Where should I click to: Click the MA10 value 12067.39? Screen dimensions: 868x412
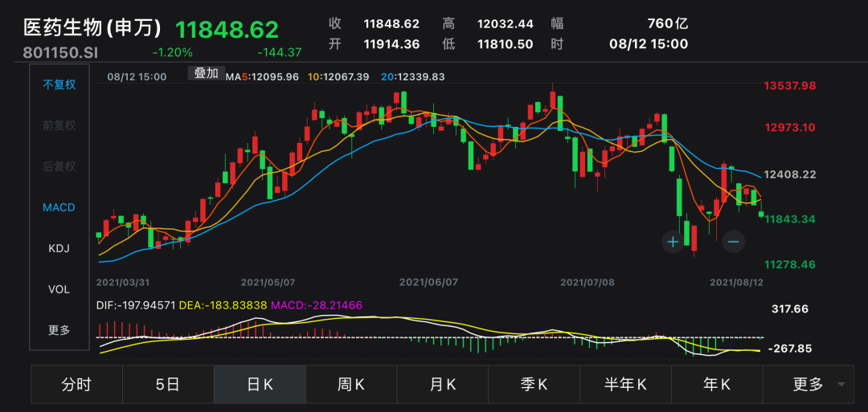(345, 77)
